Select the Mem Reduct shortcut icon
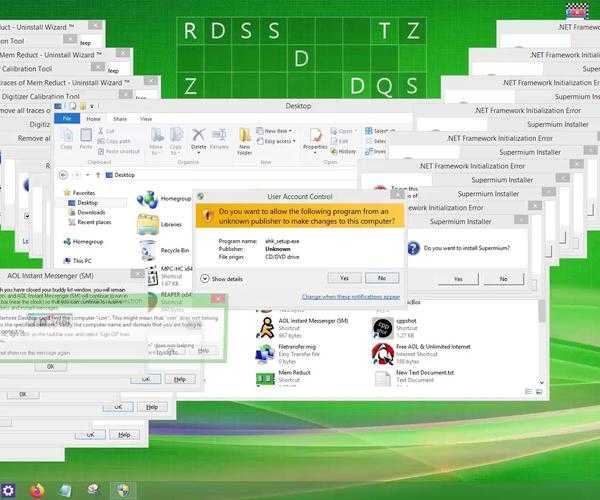The image size is (600, 500). coord(265,379)
